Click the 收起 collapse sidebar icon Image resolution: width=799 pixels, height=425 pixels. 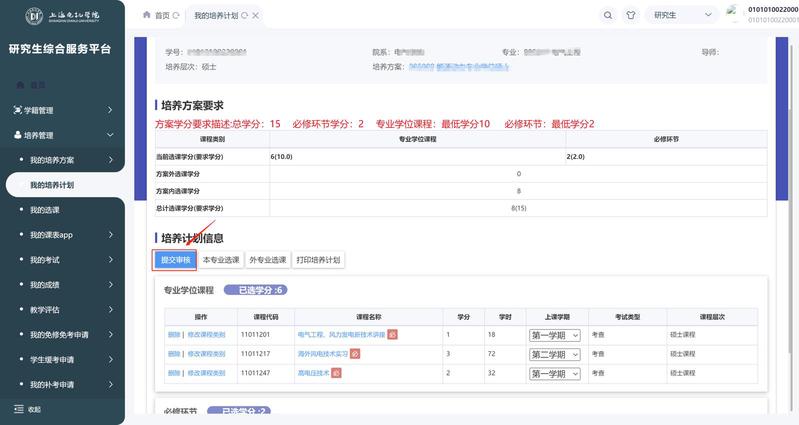18,409
